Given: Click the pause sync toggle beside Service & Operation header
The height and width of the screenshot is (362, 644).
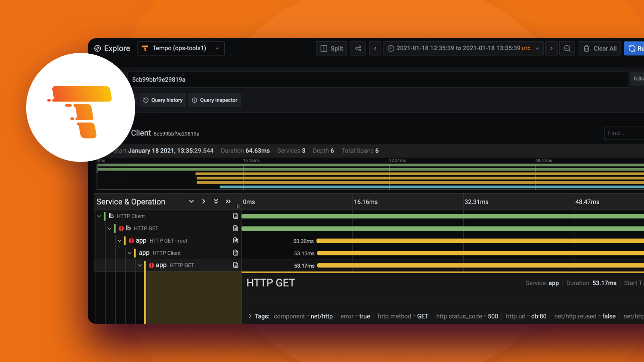Looking at the screenshot, I should 238,206.
